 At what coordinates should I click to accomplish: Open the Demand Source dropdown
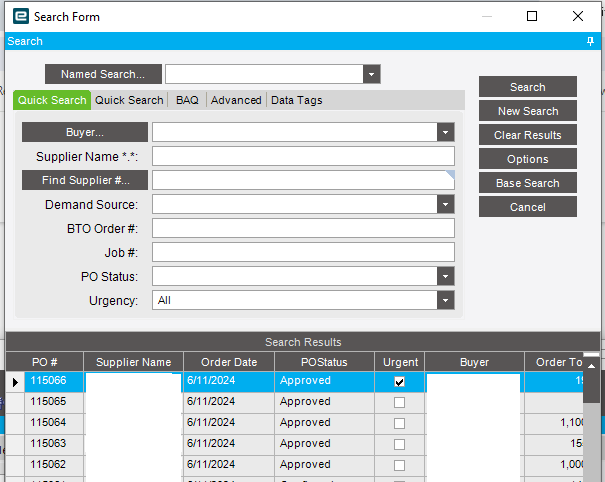tap(445, 204)
